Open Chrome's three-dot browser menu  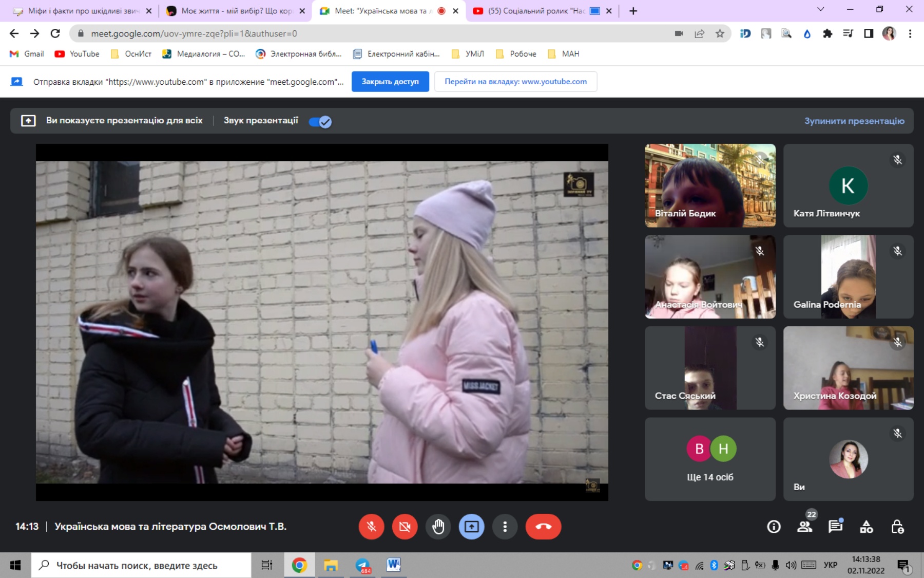[x=910, y=34]
